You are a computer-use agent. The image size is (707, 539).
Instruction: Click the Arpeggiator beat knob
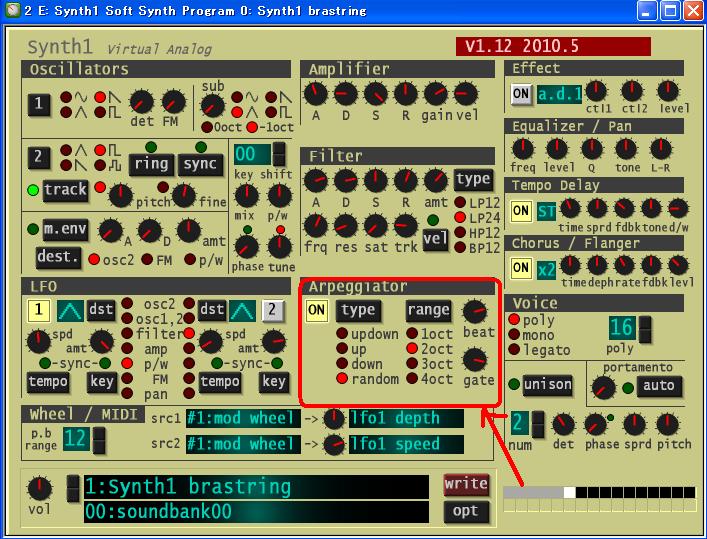475,311
